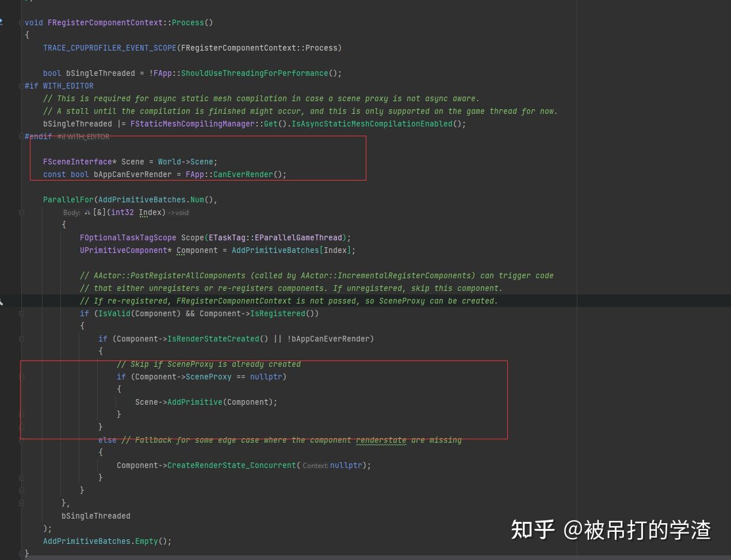Click 'Num' in AddPrimitiveBatches.Num()
This screenshot has width=731, height=560.
click(x=197, y=200)
